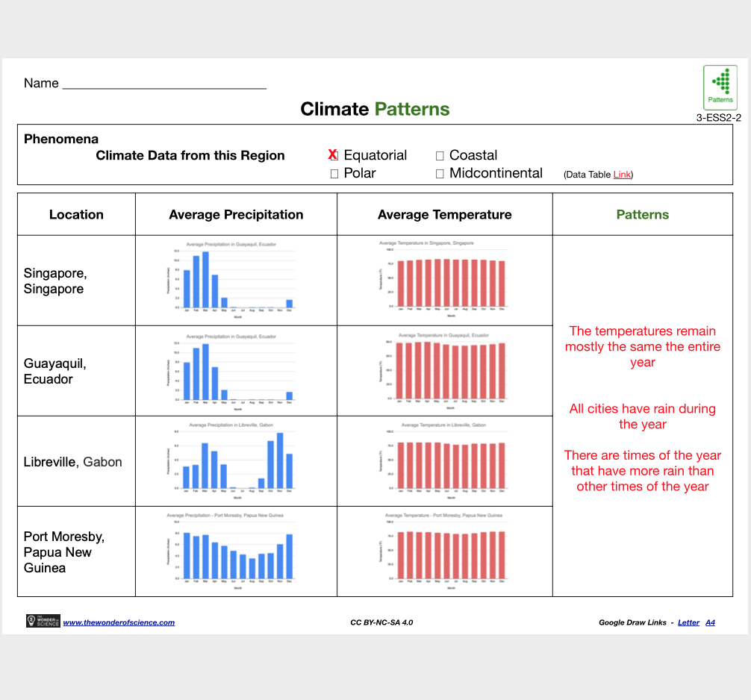751x700 pixels.
Task: Visit www.thewonderofscience.com link
Action: coord(119,622)
